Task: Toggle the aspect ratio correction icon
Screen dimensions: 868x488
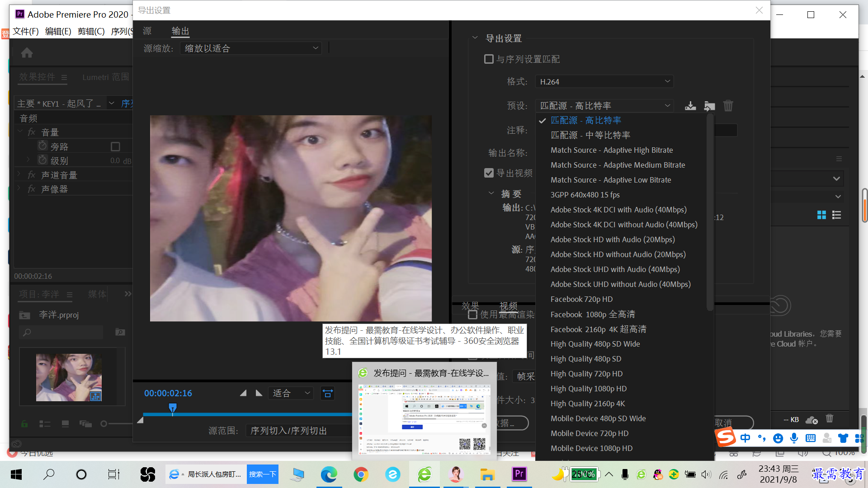Action: tap(328, 393)
